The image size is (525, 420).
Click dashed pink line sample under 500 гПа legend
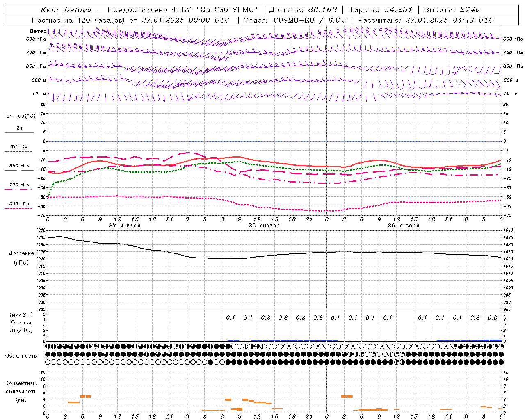[18, 208]
